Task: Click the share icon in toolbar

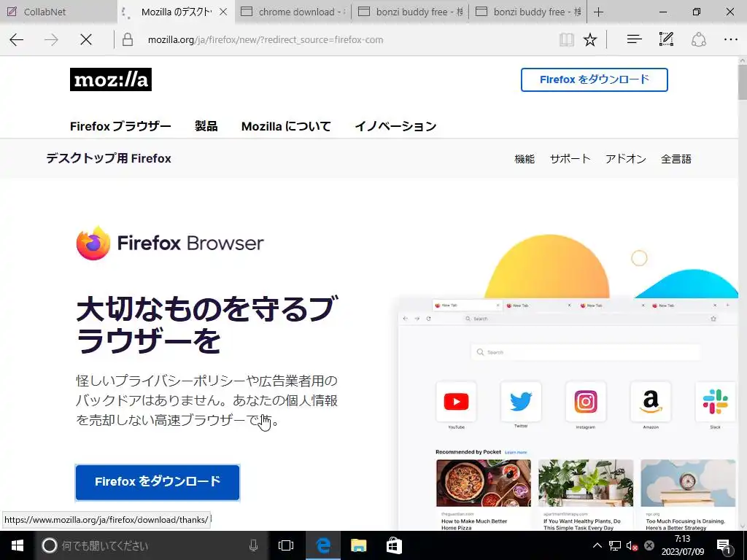Action: pyautogui.click(x=698, y=39)
